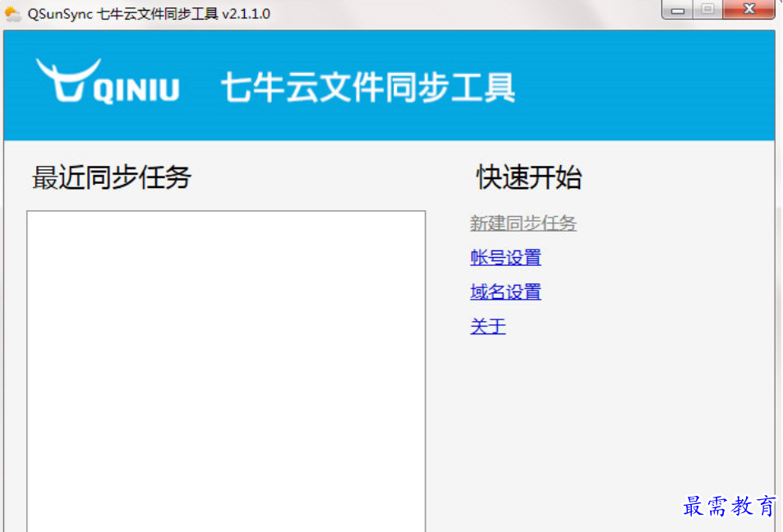The image size is (783, 532).
Task: Minimize the QSunSync window
Action: pos(677,10)
